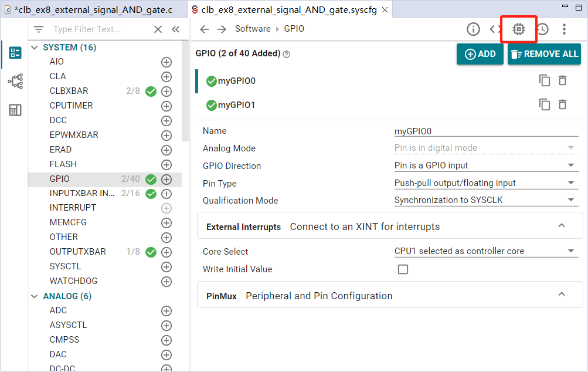This screenshot has height=372, width=588.
Task: Switch to clb_ex8_external_signal_AND_gate.c tab
Action: pos(93,9)
